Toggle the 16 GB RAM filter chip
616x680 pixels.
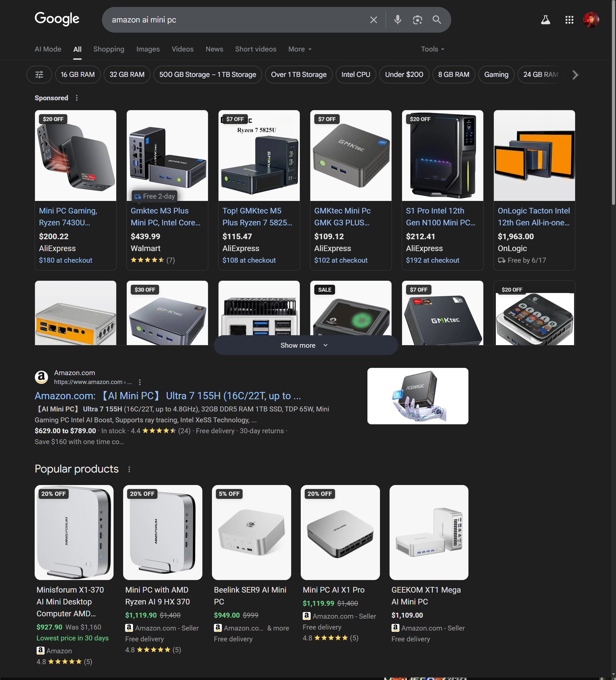78,75
